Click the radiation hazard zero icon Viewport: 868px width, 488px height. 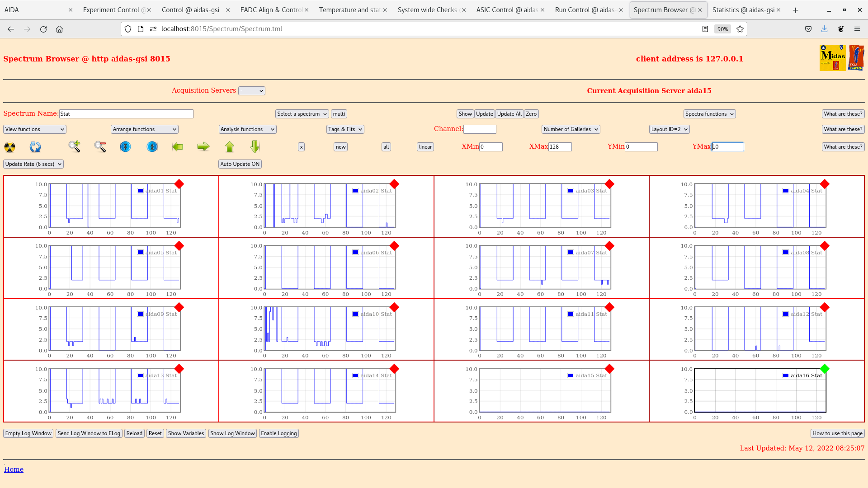tap(9, 147)
